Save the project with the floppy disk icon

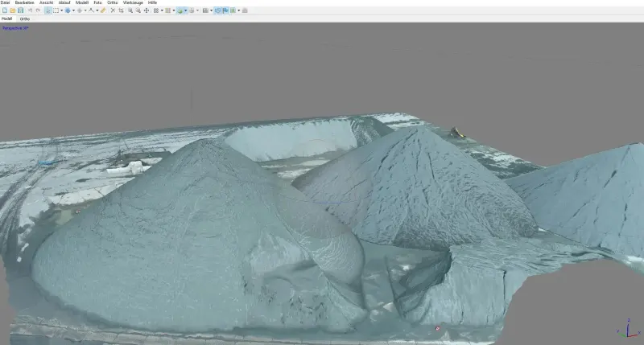click(21, 10)
